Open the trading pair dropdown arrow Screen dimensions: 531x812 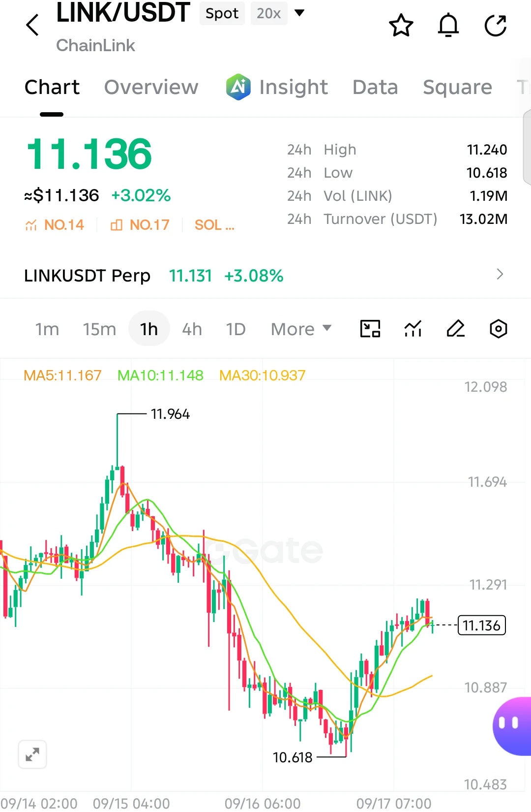(299, 13)
